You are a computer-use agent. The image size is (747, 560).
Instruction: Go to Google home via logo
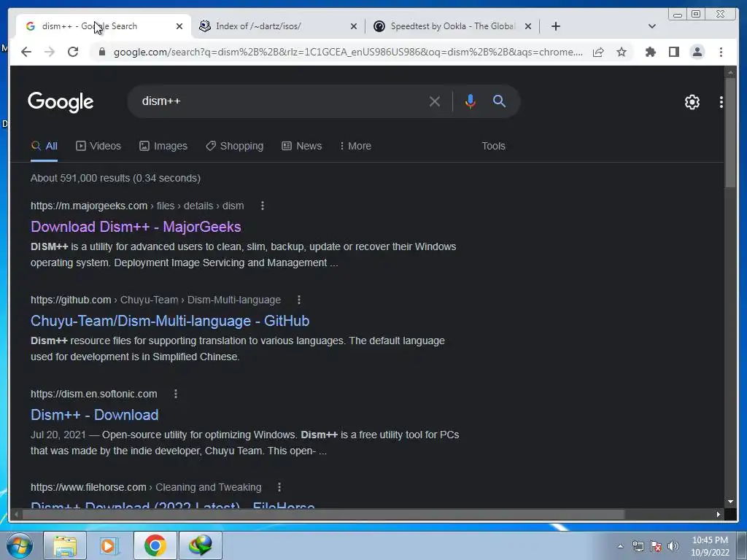[x=61, y=102]
